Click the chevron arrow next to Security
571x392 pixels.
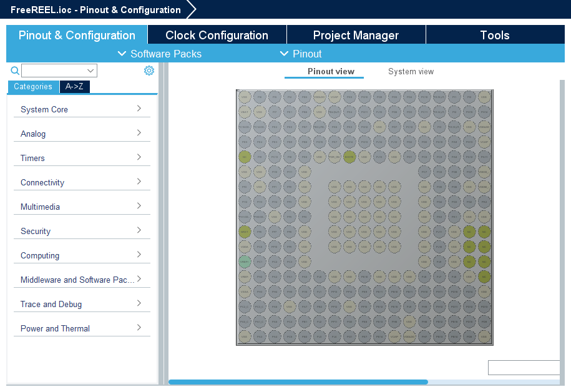tap(139, 230)
